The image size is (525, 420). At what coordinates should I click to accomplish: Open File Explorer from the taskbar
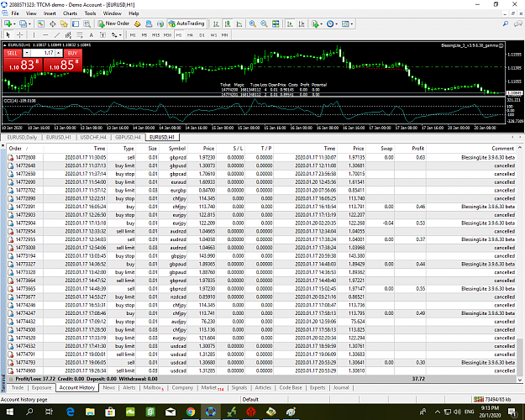tap(90, 412)
